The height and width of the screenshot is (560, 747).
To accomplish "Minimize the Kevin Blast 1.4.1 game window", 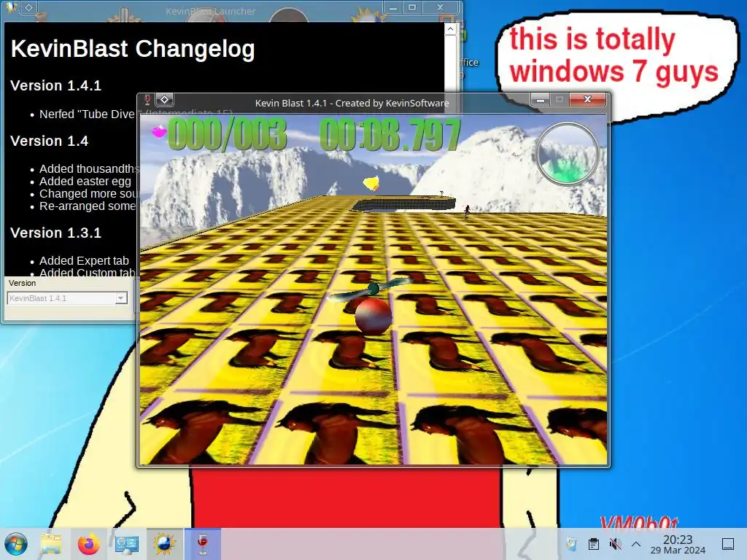I will (x=541, y=100).
